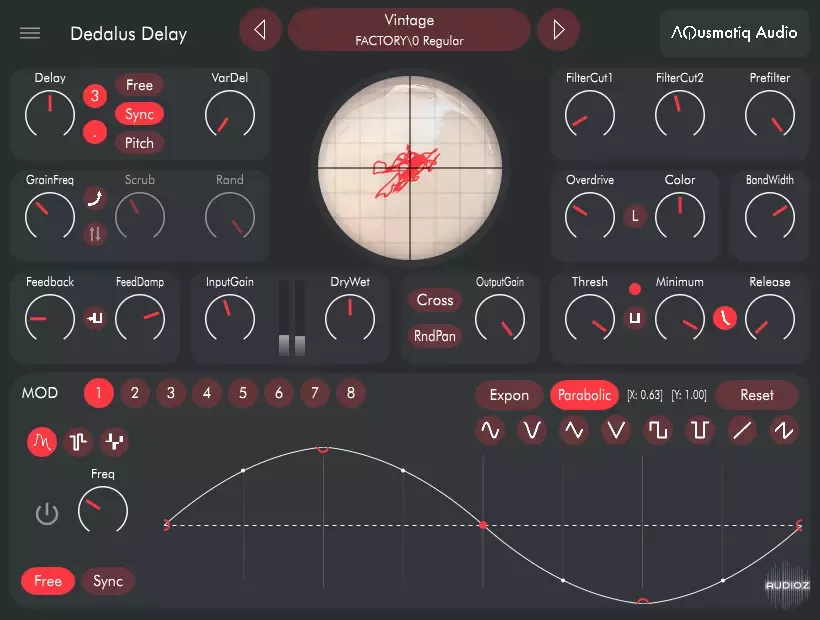Choose the square wave shape preset
This screenshot has width=820, height=620.
coord(658,430)
